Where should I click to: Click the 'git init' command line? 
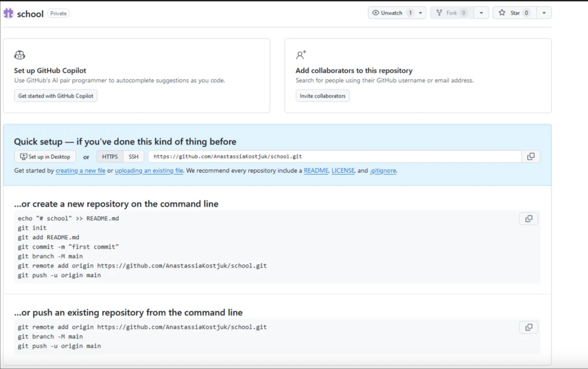point(32,228)
